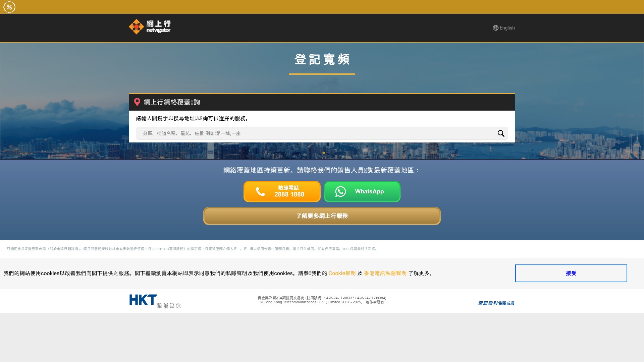Select the globe language icon

click(495, 28)
